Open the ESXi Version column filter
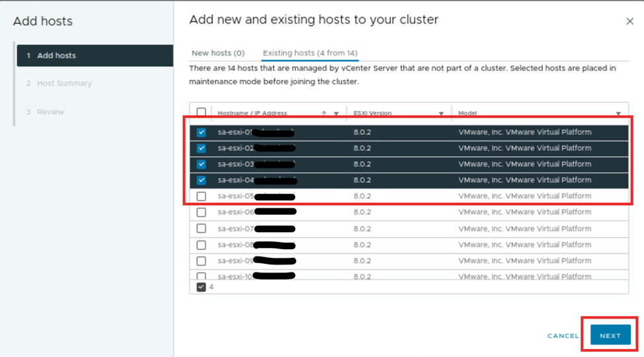The width and height of the screenshot is (644, 357). coord(441,114)
